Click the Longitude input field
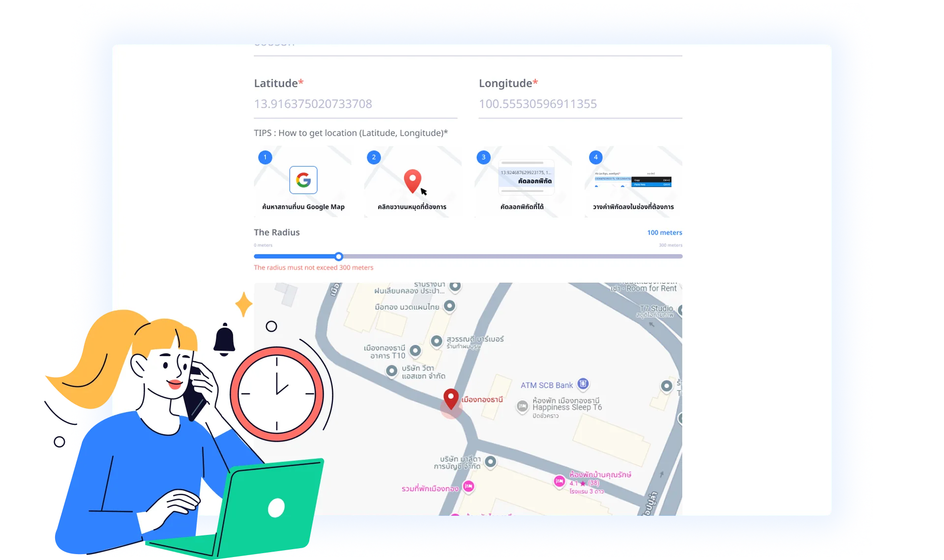The image size is (944, 560). click(x=580, y=104)
